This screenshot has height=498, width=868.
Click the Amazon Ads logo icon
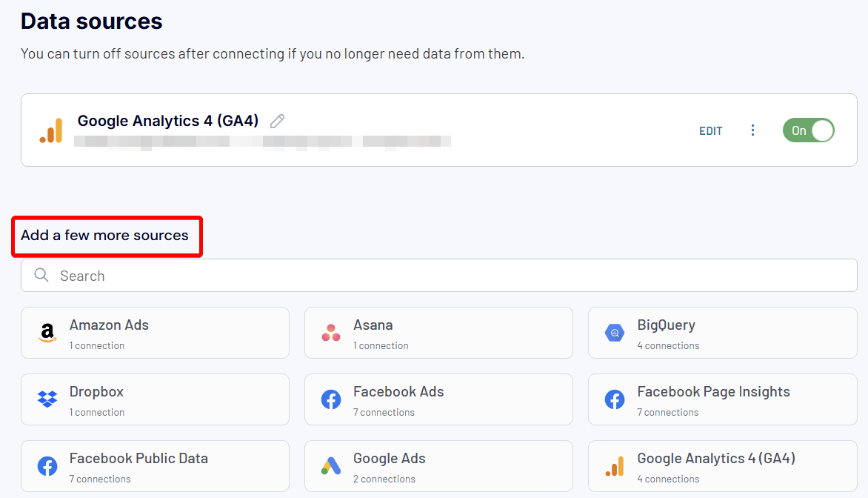click(47, 333)
